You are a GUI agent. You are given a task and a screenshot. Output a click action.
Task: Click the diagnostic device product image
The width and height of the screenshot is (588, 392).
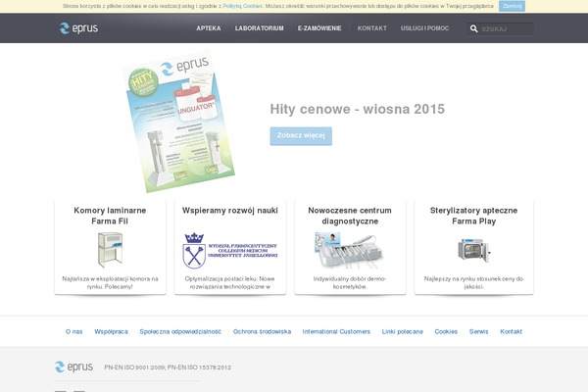pyautogui.click(x=349, y=250)
